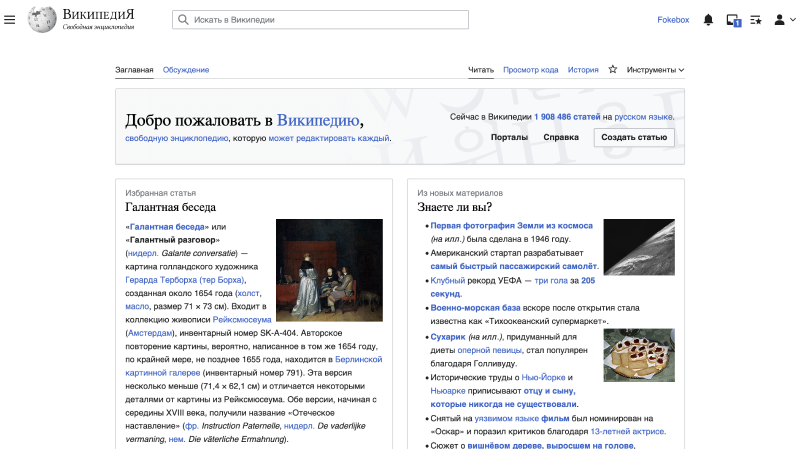The image size is (800, 449).
Task: Open the История tab
Action: tap(583, 70)
